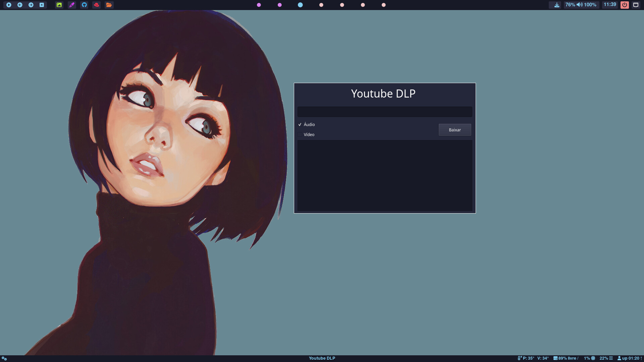Click the play button in top bar

9,5
